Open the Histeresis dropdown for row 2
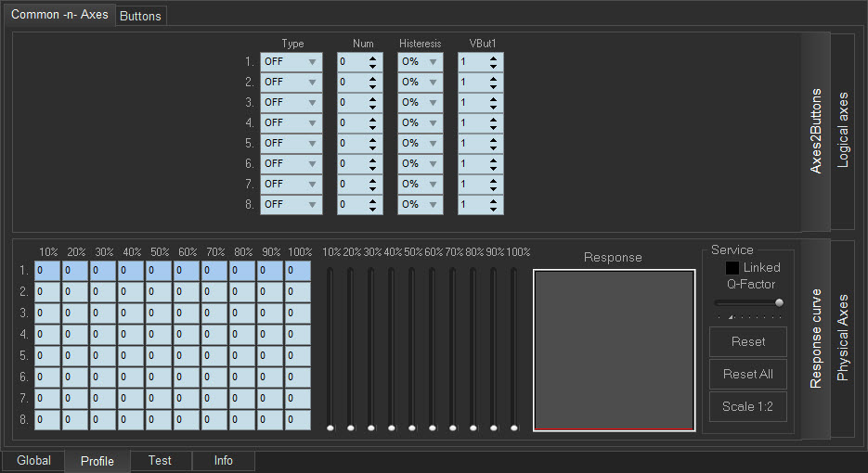 [421, 83]
